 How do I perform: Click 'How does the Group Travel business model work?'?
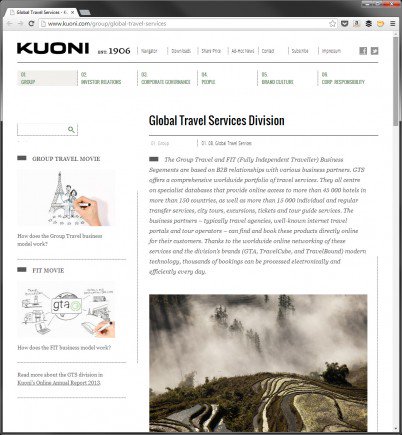tap(60, 240)
